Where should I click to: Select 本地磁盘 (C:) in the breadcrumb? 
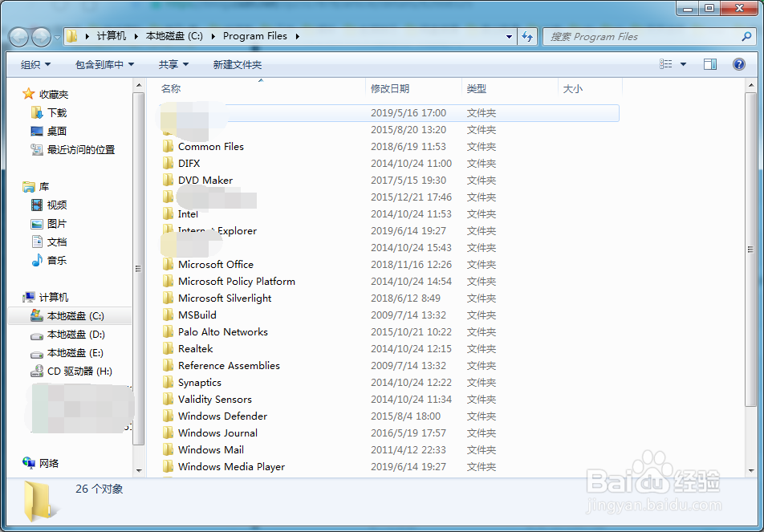(x=174, y=36)
